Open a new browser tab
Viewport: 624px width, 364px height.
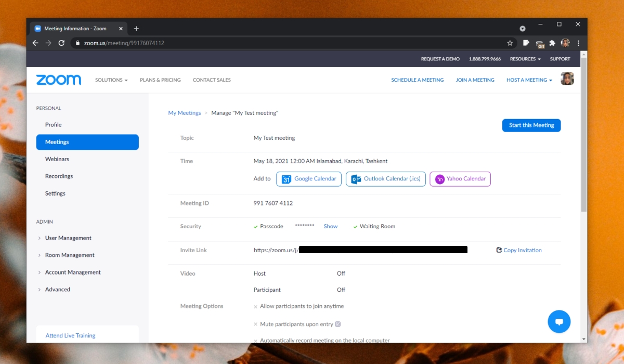136,29
